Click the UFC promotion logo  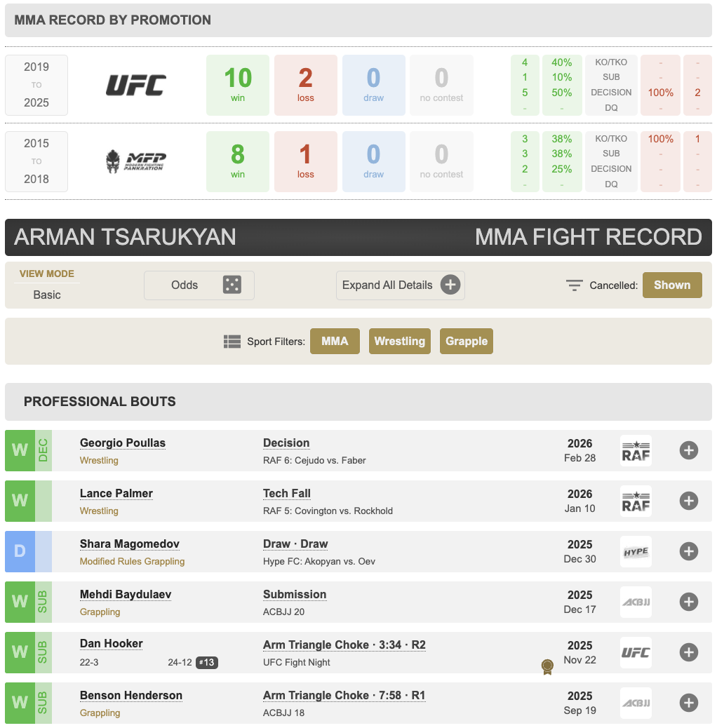pos(136,85)
